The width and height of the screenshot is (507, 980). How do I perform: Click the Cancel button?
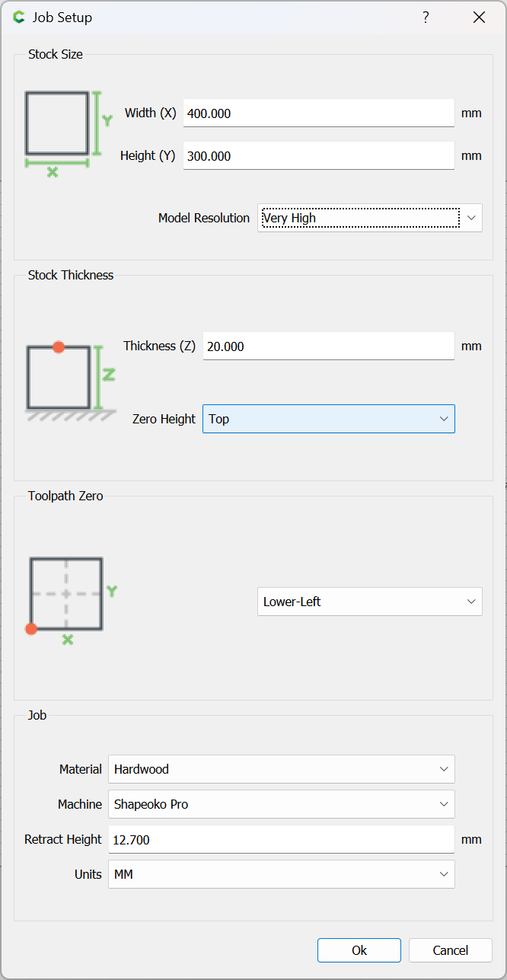coord(451,950)
